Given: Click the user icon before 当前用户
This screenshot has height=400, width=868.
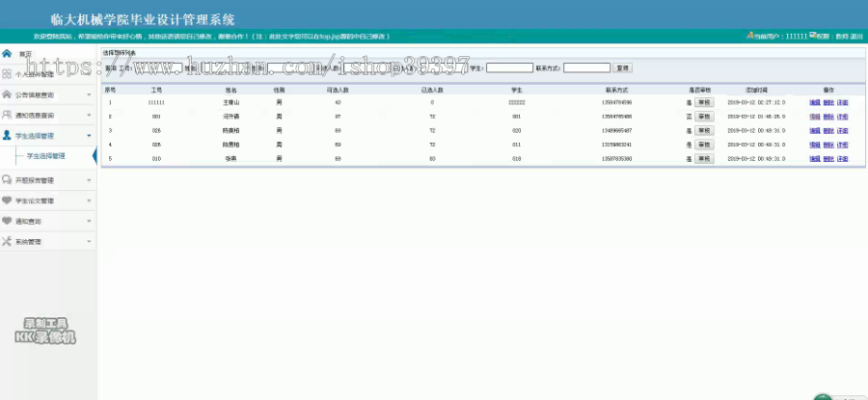Looking at the screenshot, I should point(750,36).
